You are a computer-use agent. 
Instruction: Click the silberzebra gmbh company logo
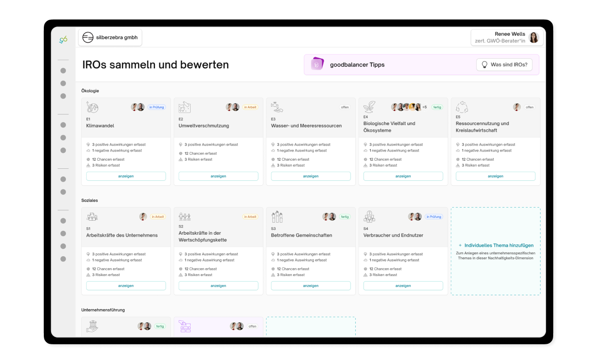[88, 37]
